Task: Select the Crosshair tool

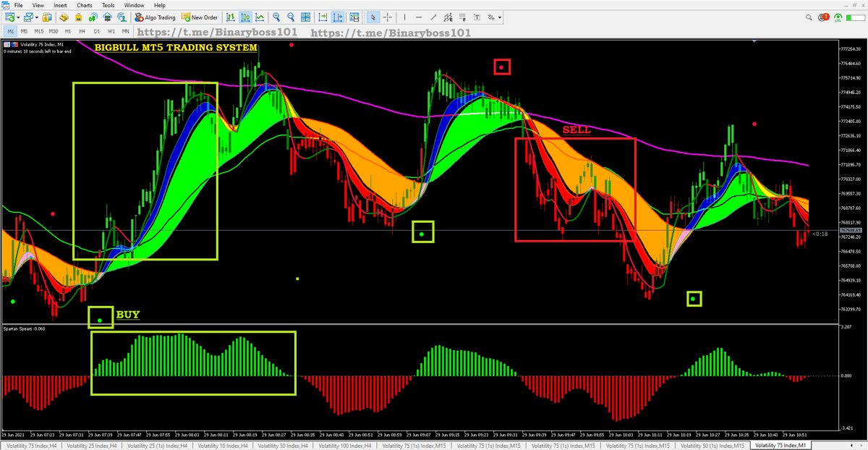Action: [388, 17]
